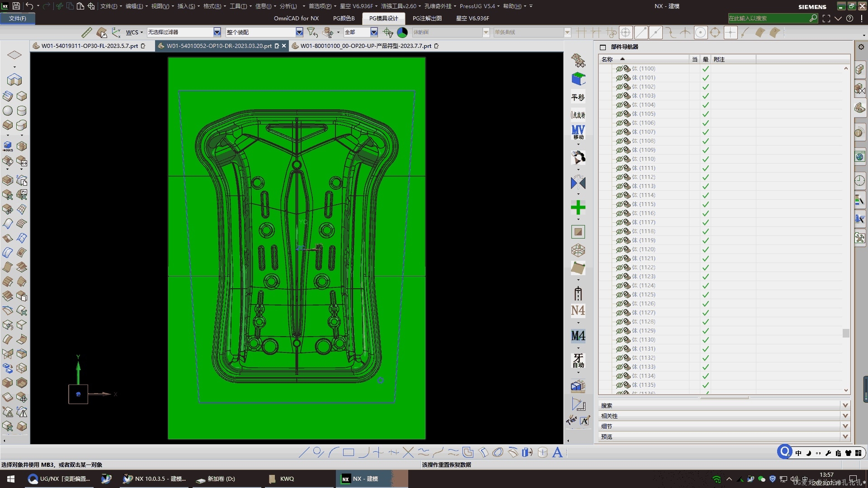Open the 单条曲线 curve rule dropdown
868x488 pixels.
coord(567,32)
